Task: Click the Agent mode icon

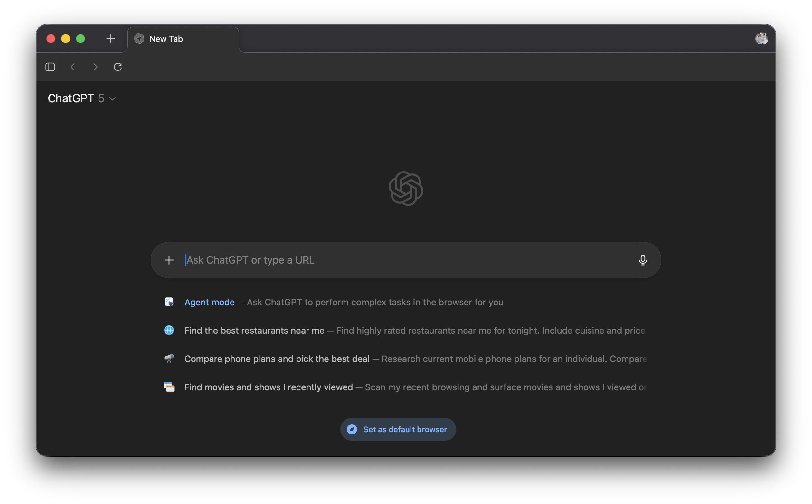Action: click(169, 302)
